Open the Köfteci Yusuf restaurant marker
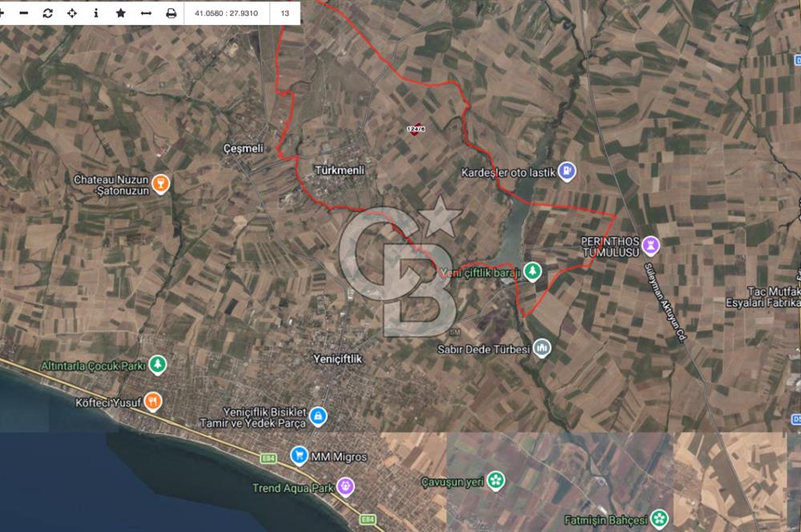This screenshot has height=532, width=801. point(153,401)
